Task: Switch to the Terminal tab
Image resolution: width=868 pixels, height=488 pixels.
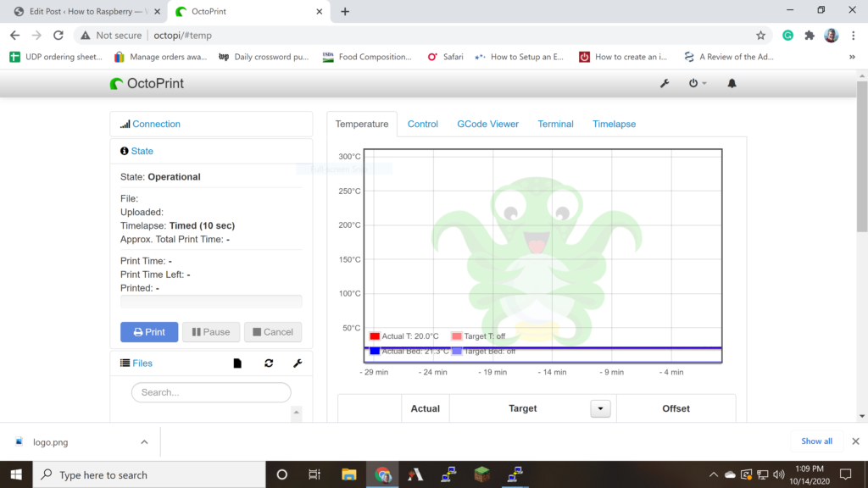Action: pos(555,124)
